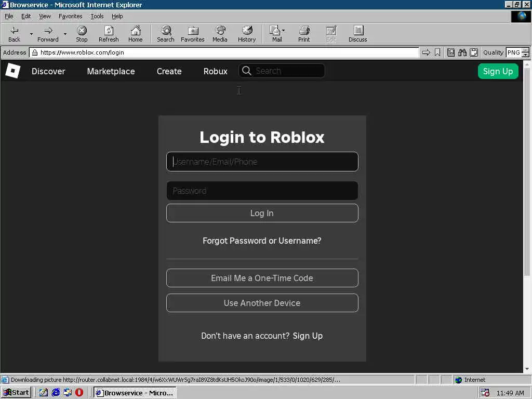This screenshot has height=399, width=532.
Task: Click the scrollbar down arrow
Action: click(x=527, y=369)
